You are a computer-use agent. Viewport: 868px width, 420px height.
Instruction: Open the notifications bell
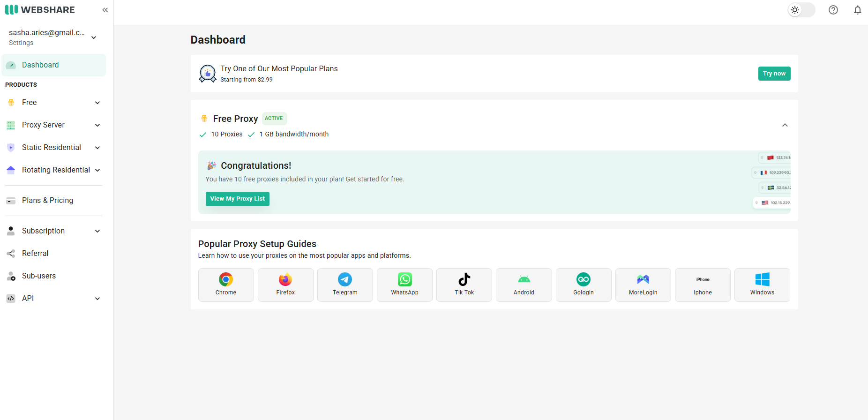click(x=857, y=10)
